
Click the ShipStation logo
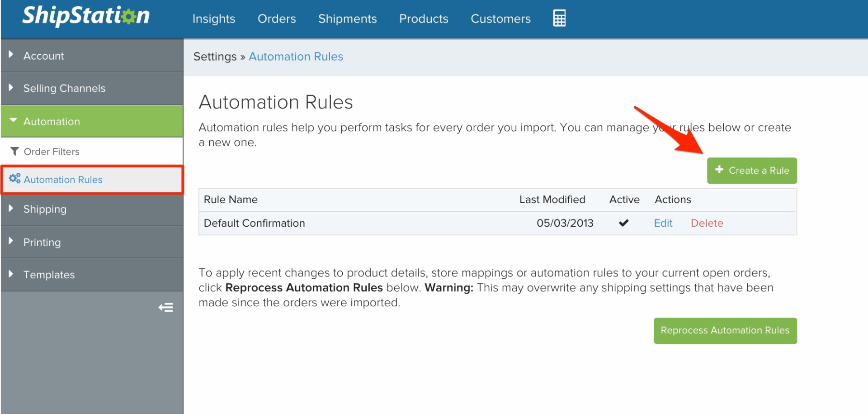tap(86, 16)
